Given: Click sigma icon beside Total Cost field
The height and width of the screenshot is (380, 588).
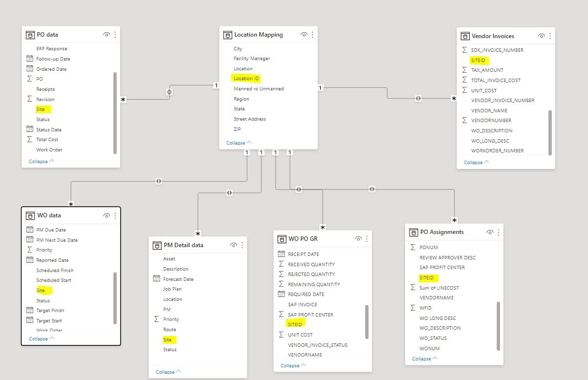Looking at the screenshot, I should (x=30, y=140).
